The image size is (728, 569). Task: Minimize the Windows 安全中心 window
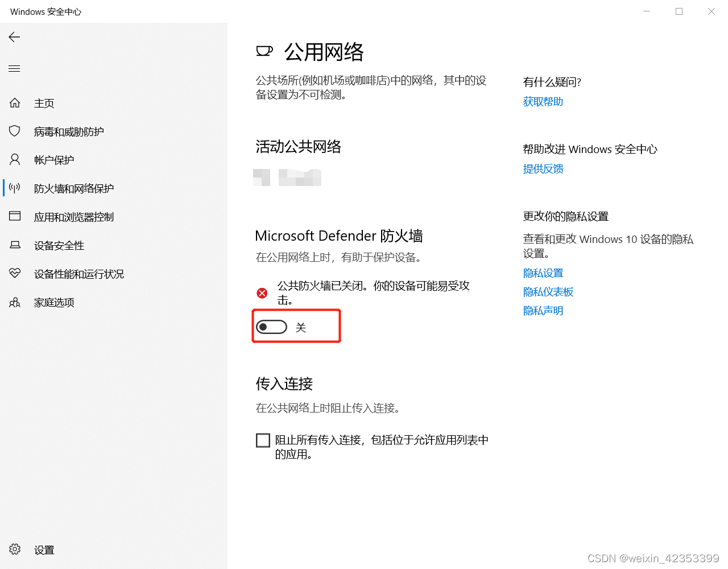[x=647, y=11]
